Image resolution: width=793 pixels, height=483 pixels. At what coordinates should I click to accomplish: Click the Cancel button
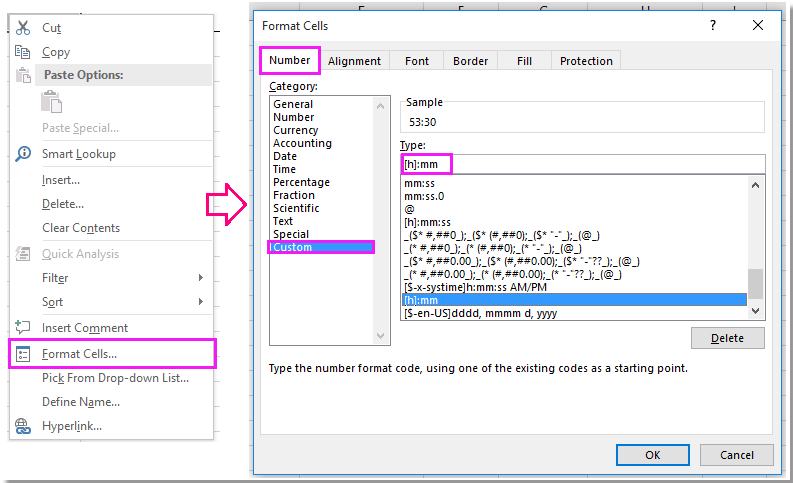coord(736,455)
